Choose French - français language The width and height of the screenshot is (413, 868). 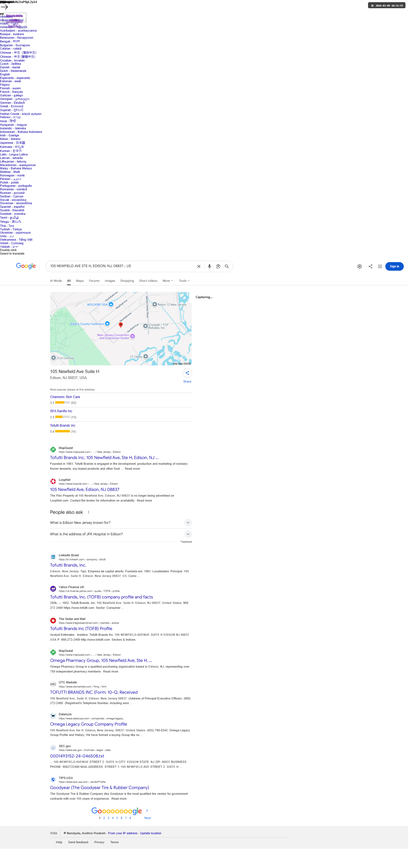tap(11, 92)
